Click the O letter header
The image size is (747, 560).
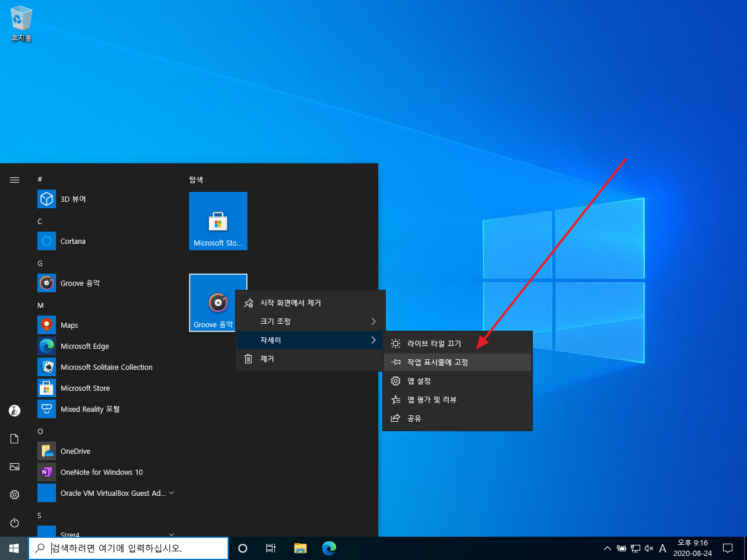point(40,431)
